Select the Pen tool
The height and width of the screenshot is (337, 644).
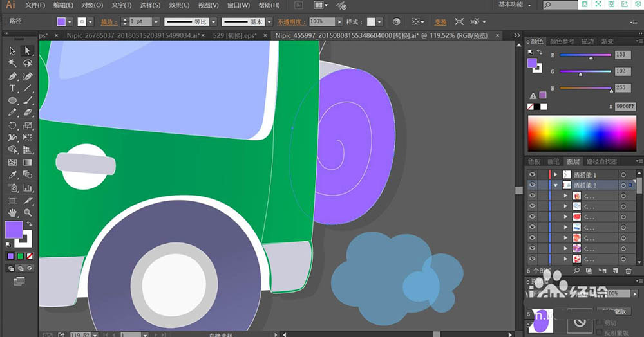12,76
